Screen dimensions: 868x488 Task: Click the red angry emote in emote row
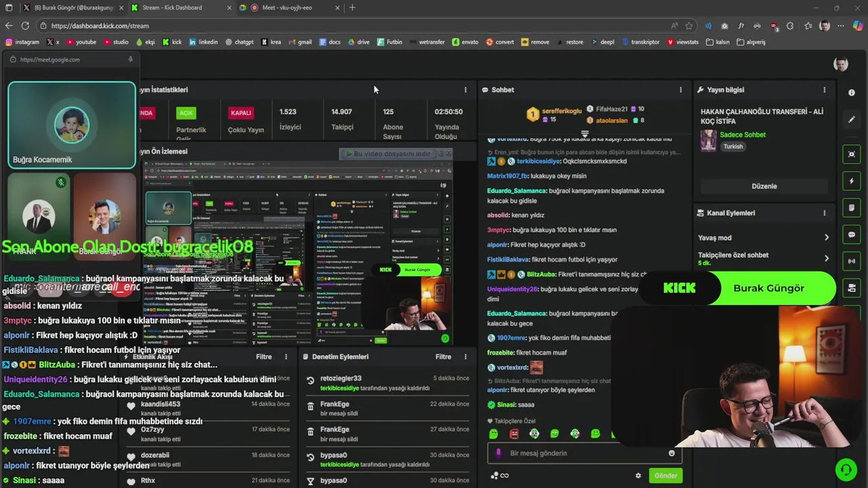click(x=513, y=434)
